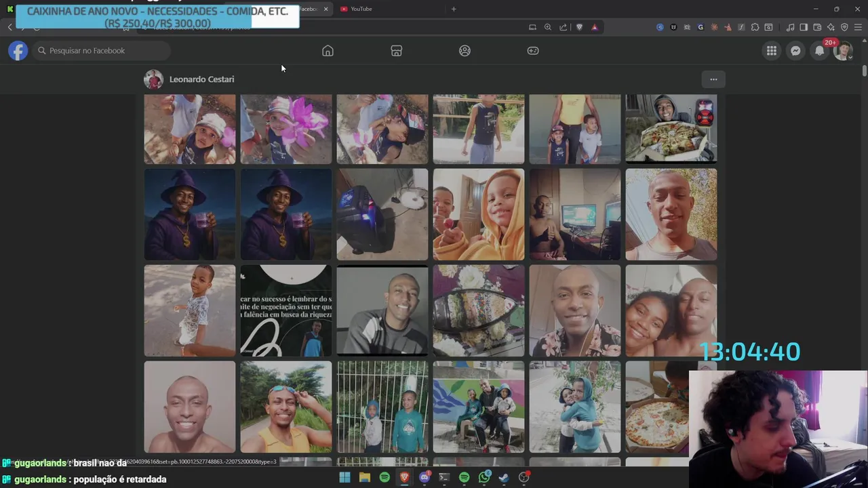Open Brave Rewards triangle icon
The height and width of the screenshot is (488, 868).
595,27
